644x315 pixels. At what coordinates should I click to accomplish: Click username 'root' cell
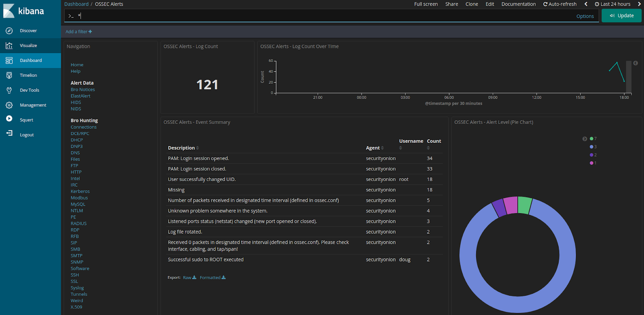pos(404,179)
